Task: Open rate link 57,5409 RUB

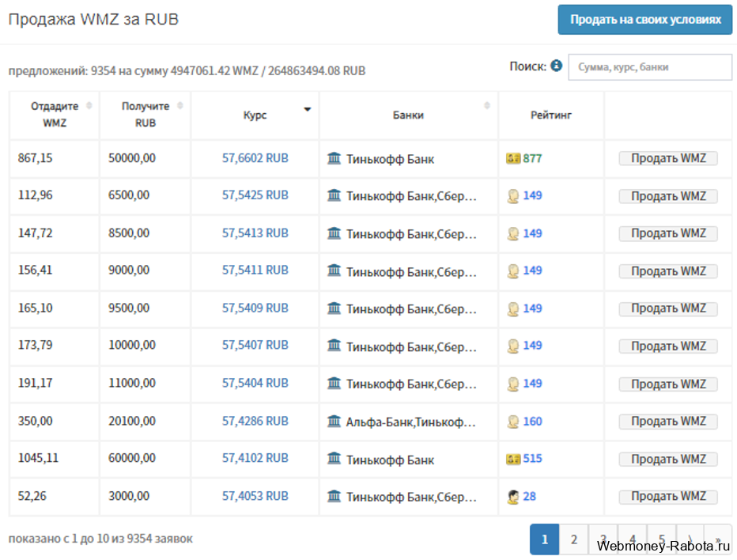Action: coord(255,308)
